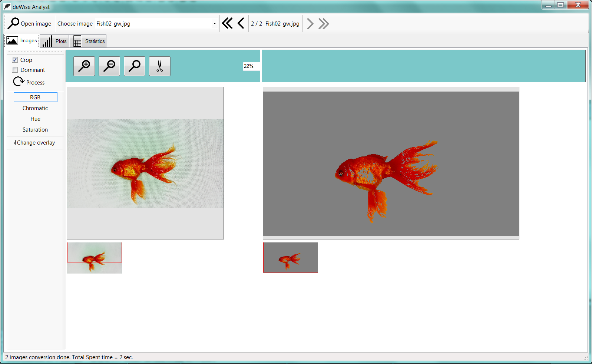Click the Process button
Image resolution: width=592 pixels, height=364 pixels.
pyautogui.click(x=29, y=82)
